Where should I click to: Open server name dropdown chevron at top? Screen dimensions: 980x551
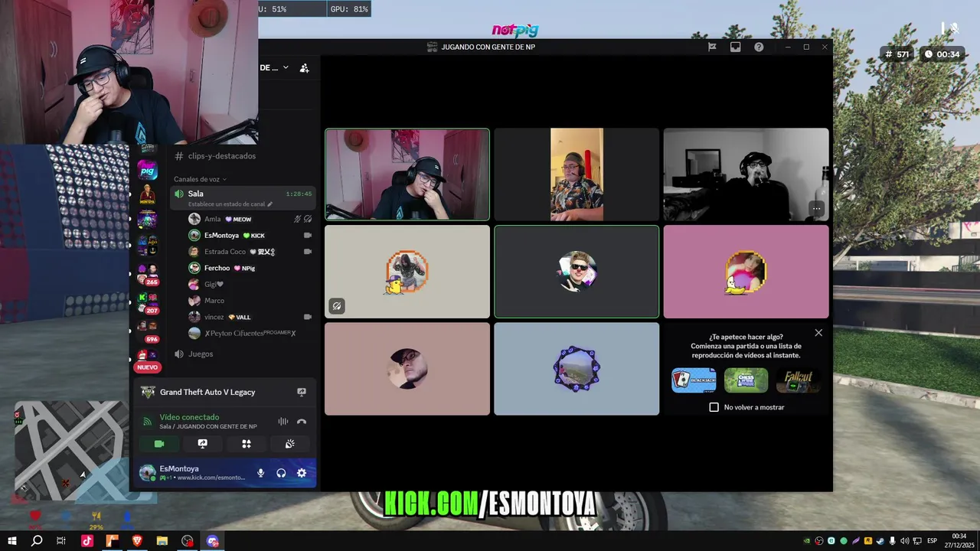coord(286,67)
